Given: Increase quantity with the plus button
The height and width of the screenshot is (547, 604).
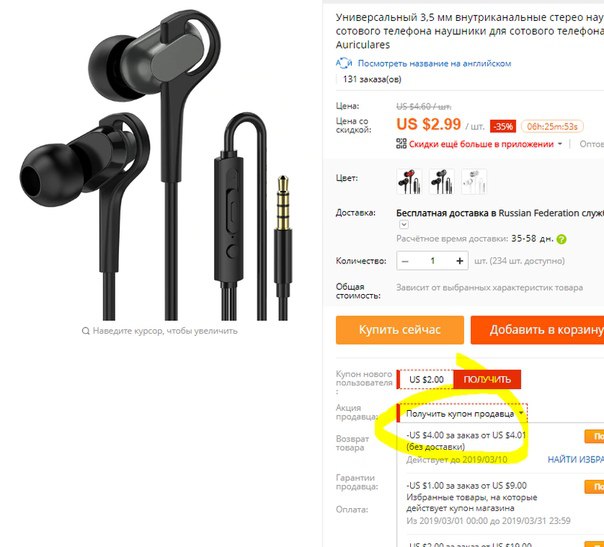Looking at the screenshot, I should (459, 261).
